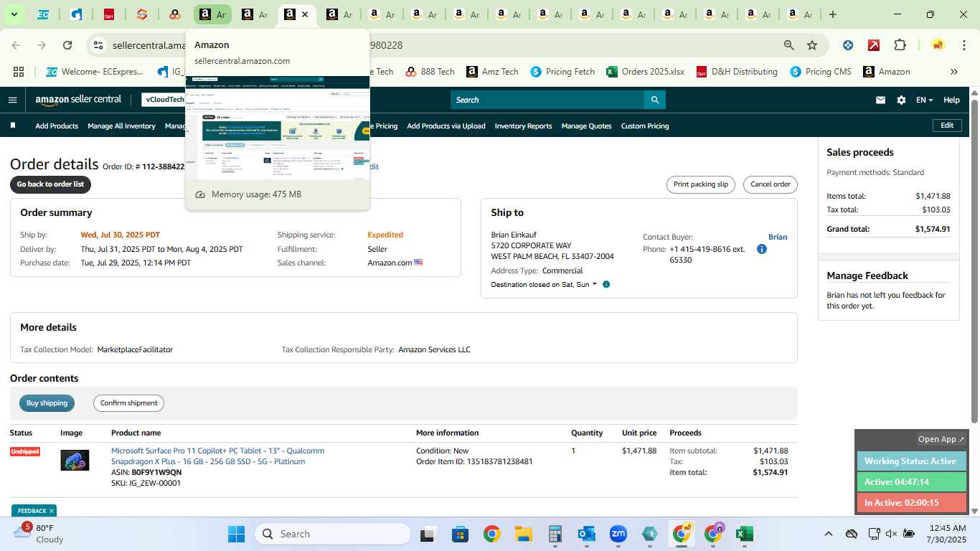This screenshot has height=551, width=980.
Task: Open Inventory Reports in the navigation bar
Action: pyautogui.click(x=524, y=126)
